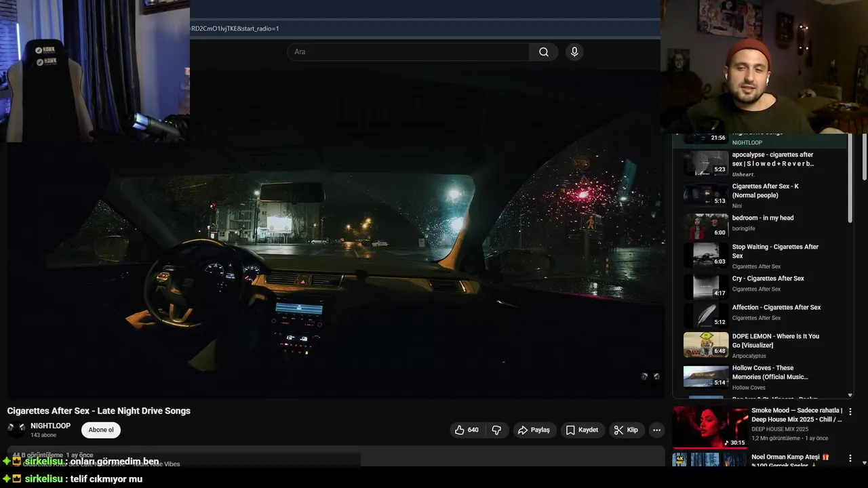The image size is (868, 488).
Task: Focus the Ara search input field
Action: 408,52
